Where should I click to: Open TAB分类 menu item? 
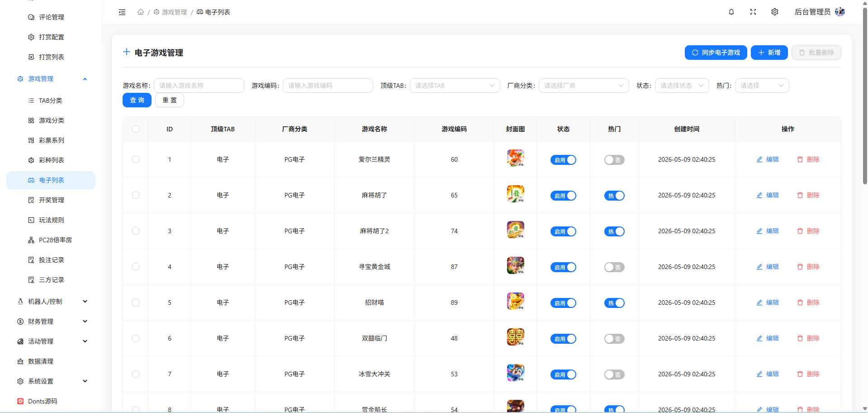pyautogui.click(x=51, y=101)
